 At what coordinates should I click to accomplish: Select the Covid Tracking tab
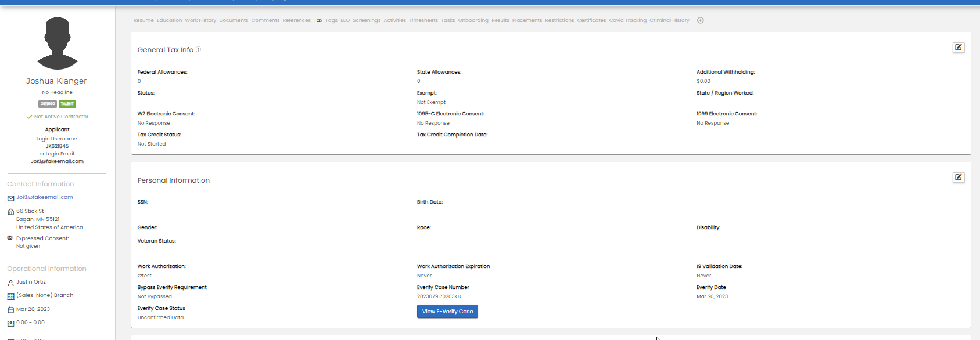tap(627, 20)
